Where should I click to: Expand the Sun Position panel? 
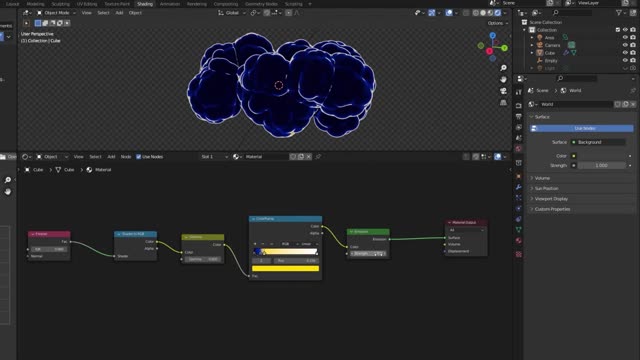(546, 188)
